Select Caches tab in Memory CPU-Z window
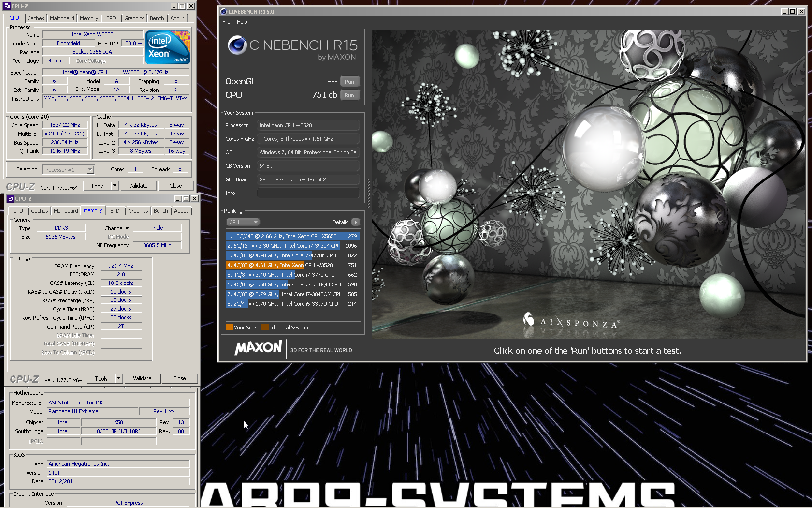The width and height of the screenshot is (812, 508). 39,211
